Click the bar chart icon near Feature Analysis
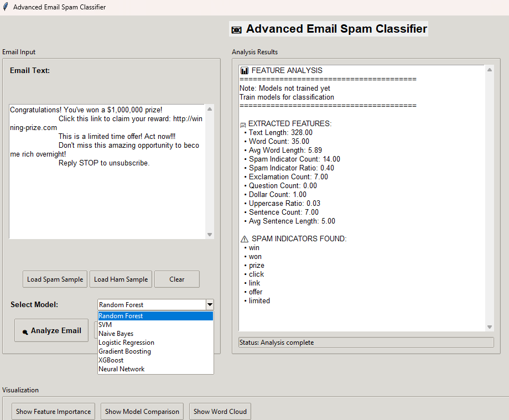509x420 pixels. [244, 71]
